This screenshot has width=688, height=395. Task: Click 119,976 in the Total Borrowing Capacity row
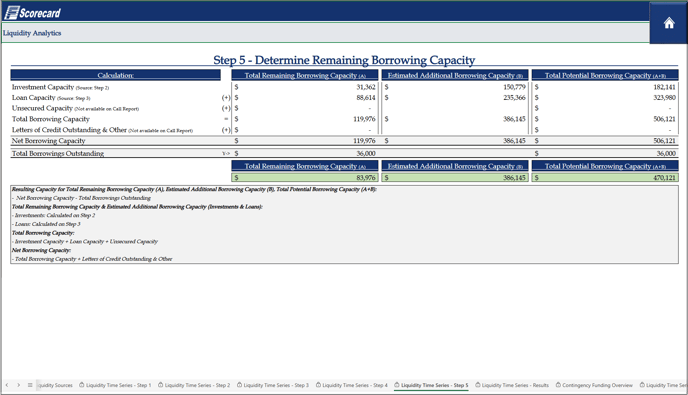click(x=364, y=119)
